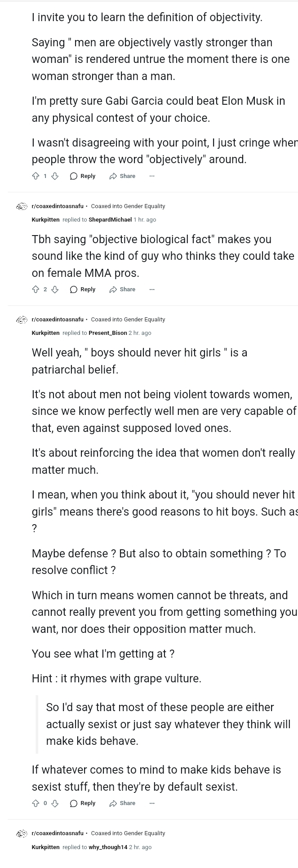
Task: Open ellipsis menu on MMA pros comment
Action: (x=152, y=289)
